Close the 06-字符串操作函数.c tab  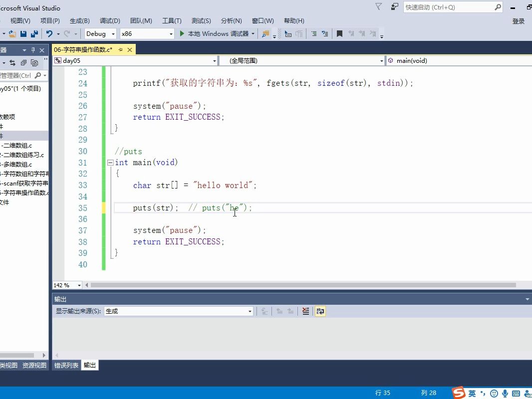tap(130, 50)
